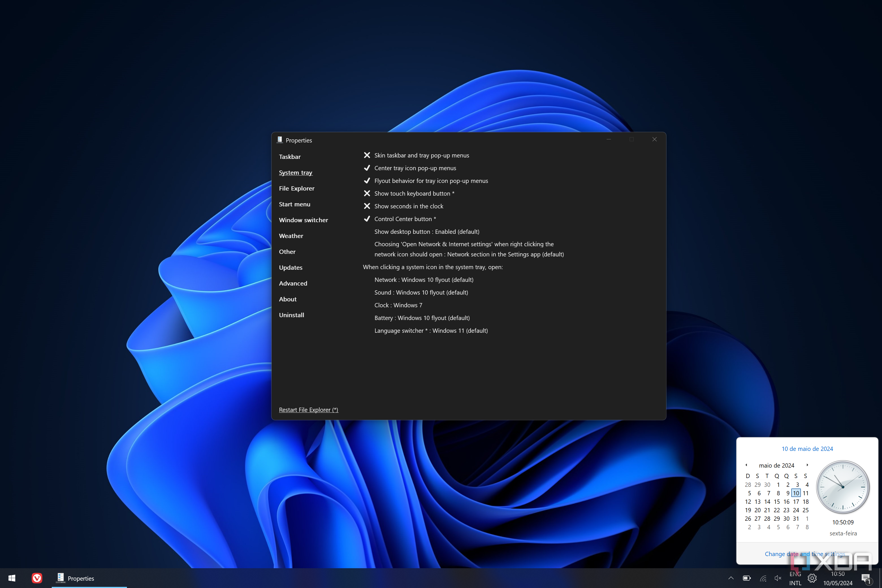Disable Center tray icon pop-up menus
The height and width of the screenshot is (588, 882).
[415, 168]
